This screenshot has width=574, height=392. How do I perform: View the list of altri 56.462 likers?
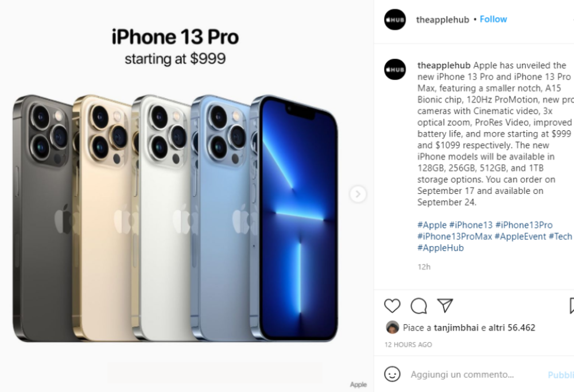pos(512,327)
